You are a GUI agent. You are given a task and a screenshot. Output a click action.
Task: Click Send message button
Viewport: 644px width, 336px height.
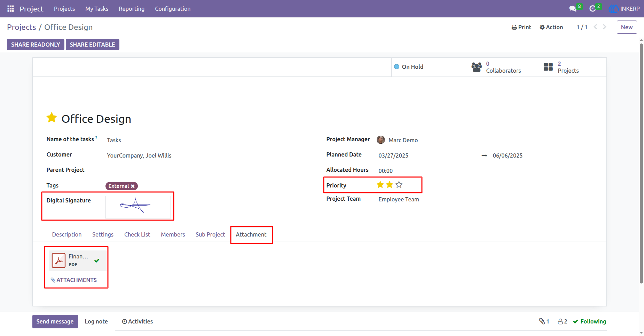coord(55,321)
